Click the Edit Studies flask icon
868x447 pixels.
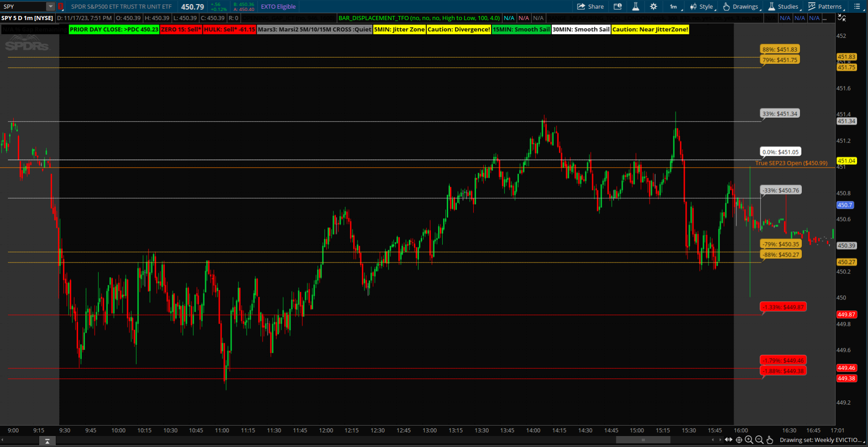coord(635,6)
